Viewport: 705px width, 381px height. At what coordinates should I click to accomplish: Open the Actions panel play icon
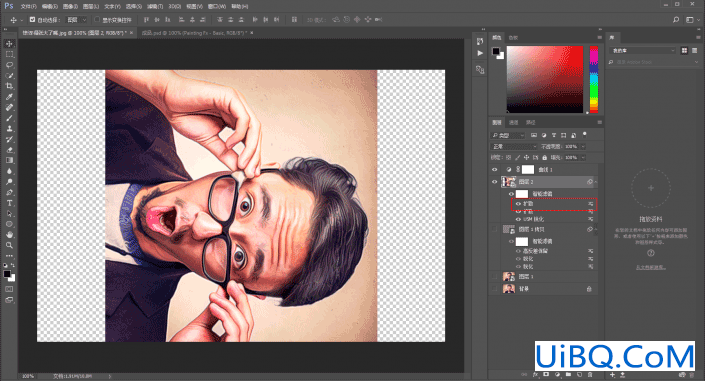tap(480, 53)
